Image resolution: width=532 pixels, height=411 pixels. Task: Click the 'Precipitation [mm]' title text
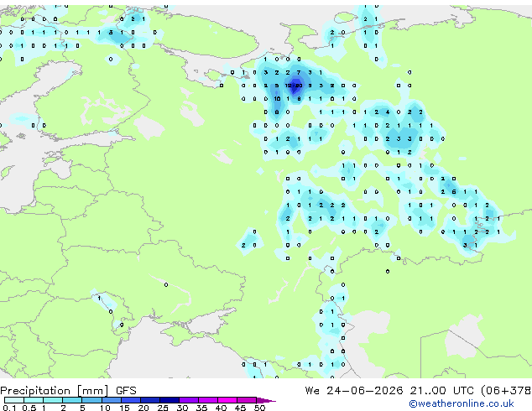55,391
